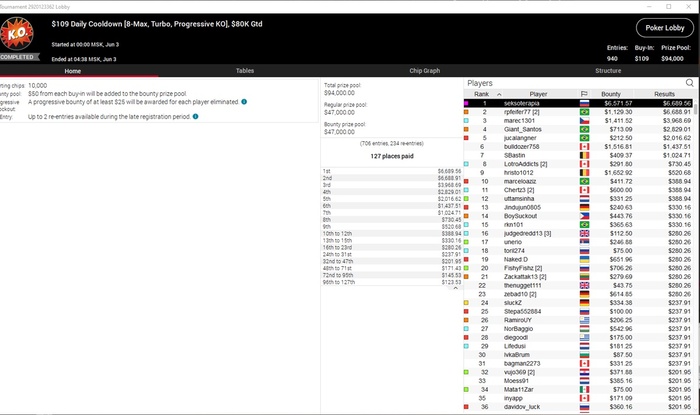Open the Structure tab
Image resolution: width=700 pixels, height=415 pixels.
(608, 71)
